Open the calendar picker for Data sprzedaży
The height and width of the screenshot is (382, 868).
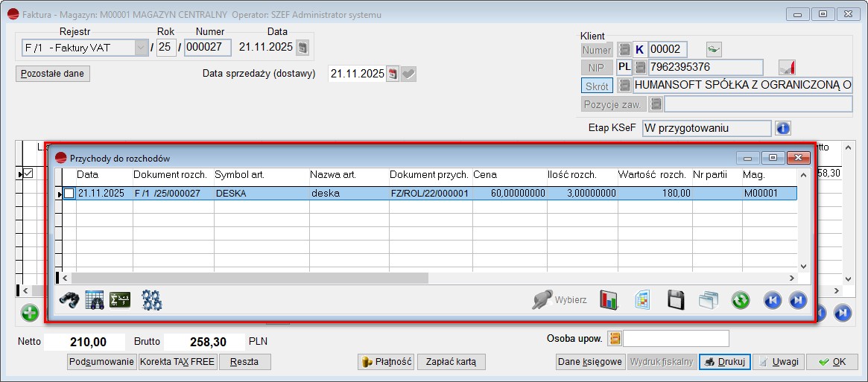click(x=393, y=74)
